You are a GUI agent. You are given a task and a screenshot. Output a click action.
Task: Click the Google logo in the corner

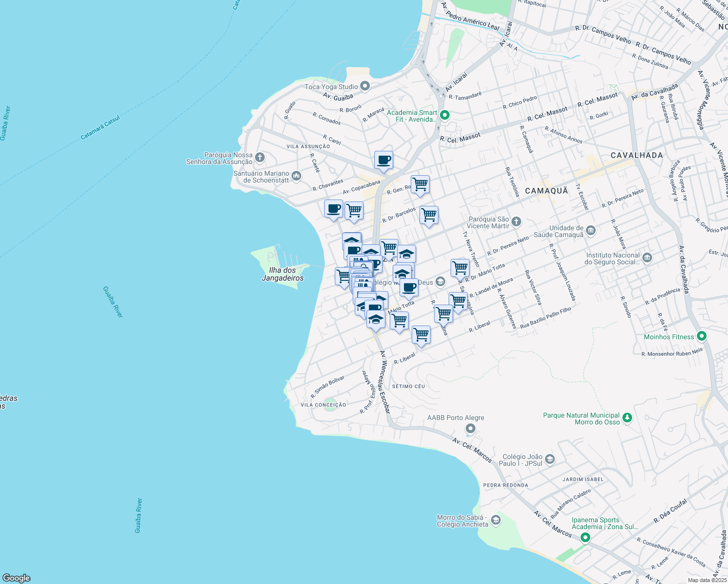click(17, 578)
